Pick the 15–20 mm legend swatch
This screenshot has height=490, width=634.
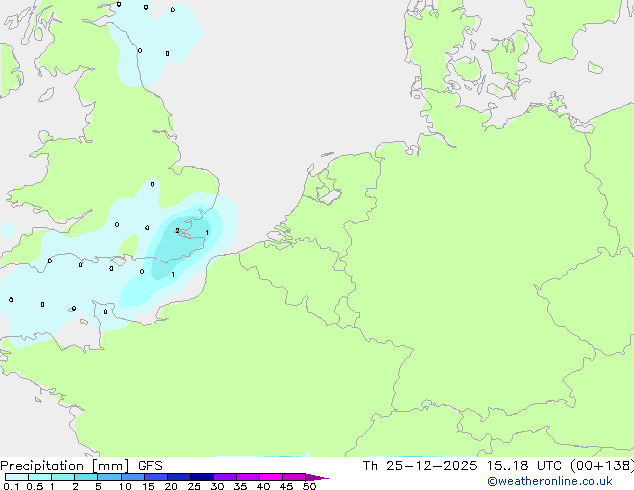point(156,477)
